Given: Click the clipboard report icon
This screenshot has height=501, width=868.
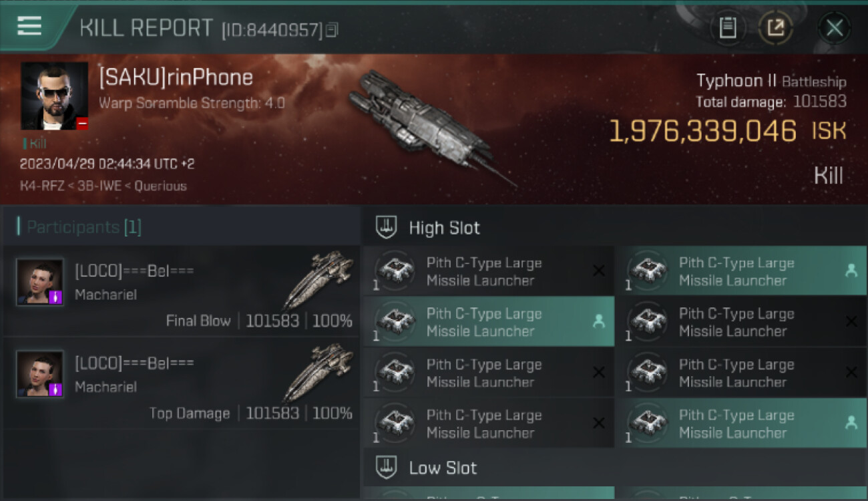Looking at the screenshot, I should [727, 28].
